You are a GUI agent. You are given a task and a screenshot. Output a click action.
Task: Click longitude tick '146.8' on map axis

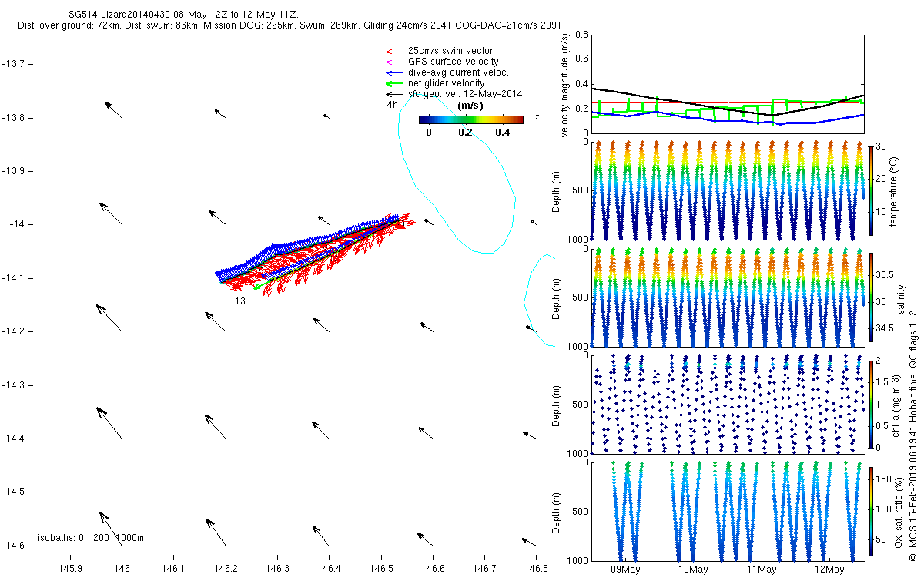click(537, 569)
